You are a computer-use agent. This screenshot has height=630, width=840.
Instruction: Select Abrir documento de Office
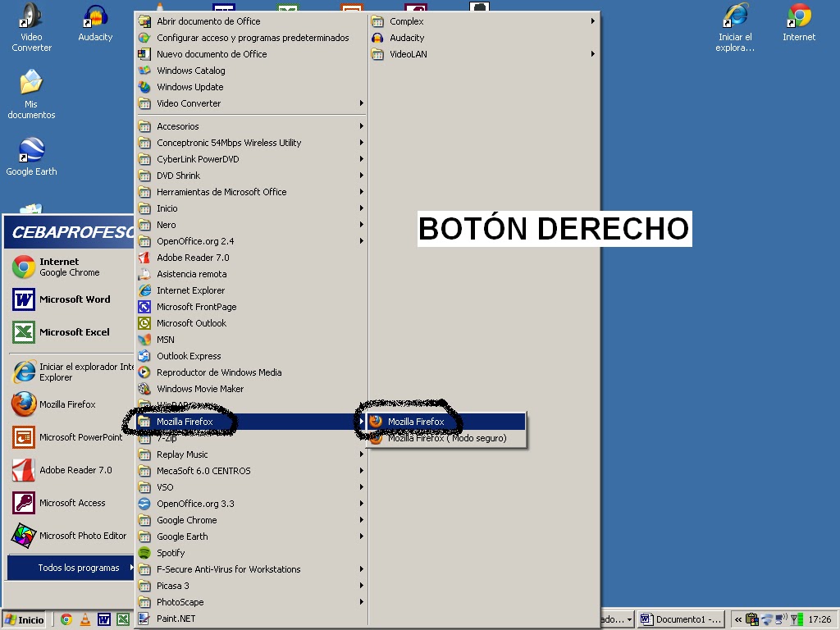252,21
